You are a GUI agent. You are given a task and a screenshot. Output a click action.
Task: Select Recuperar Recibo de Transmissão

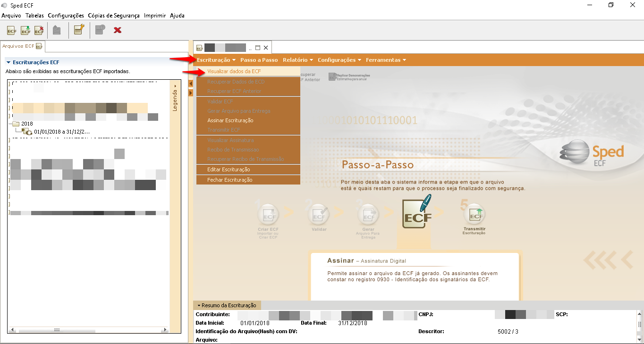248,159
